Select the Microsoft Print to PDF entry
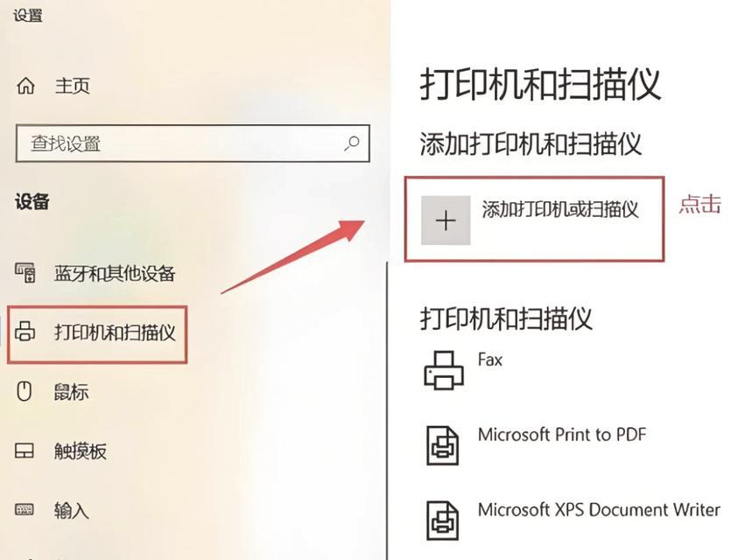The height and width of the screenshot is (560, 745). pyautogui.click(x=562, y=434)
